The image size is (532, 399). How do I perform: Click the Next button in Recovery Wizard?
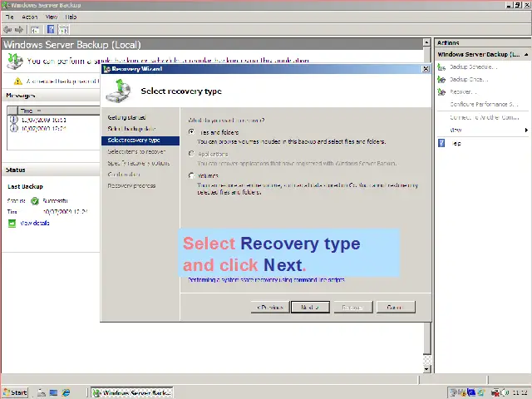tap(310, 307)
